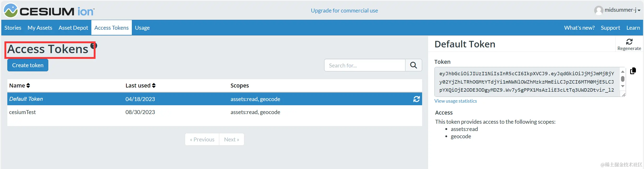Click the Previous pagination button
This screenshot has height=169, width=644.
[x=202, y=139]
